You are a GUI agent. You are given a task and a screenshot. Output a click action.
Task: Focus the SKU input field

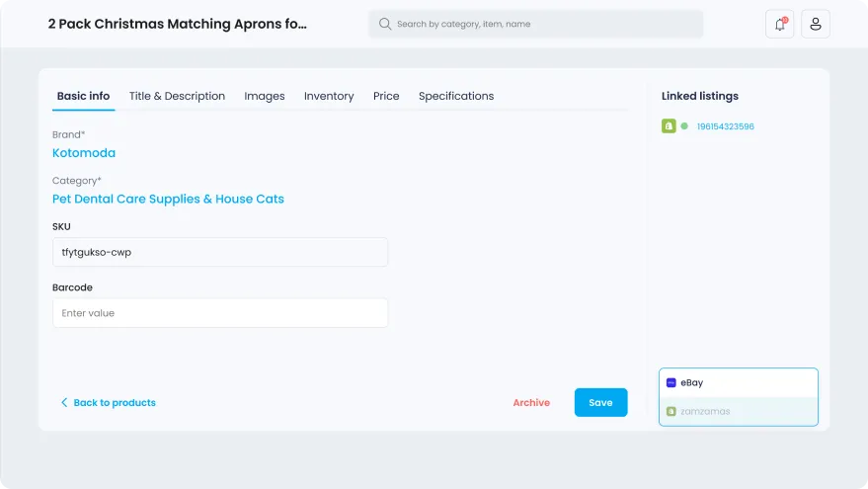(x=220, y=252)
